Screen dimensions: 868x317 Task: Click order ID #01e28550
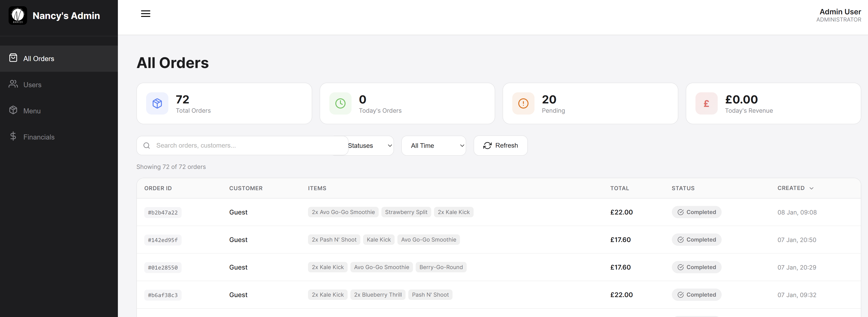163,268
